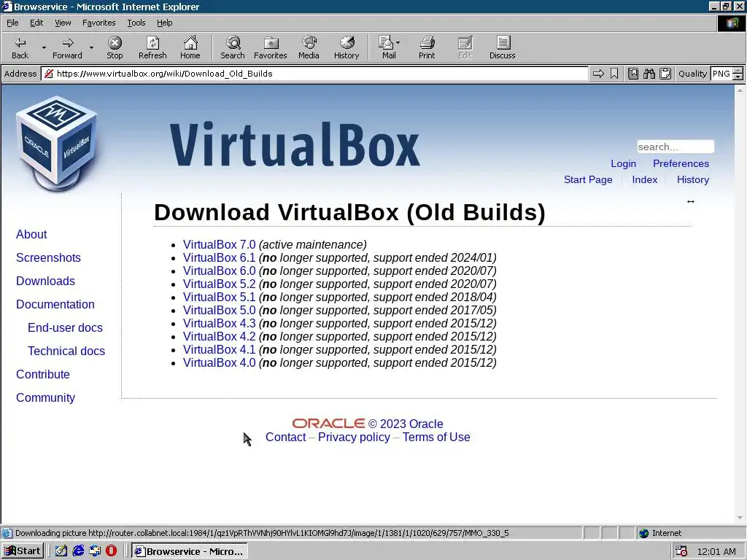The width and height of the screenshot is (747, 560).
Task: Click the clipboard icon in address row
Action: (665, 74)
